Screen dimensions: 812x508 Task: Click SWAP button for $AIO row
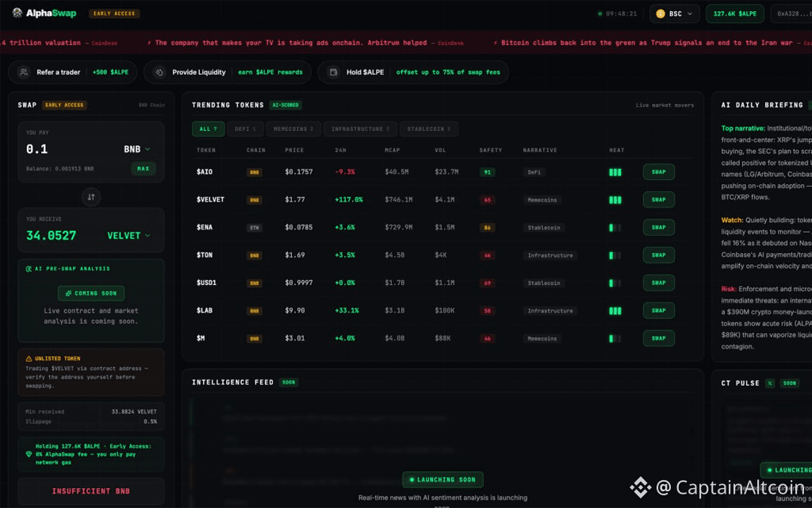659,172
